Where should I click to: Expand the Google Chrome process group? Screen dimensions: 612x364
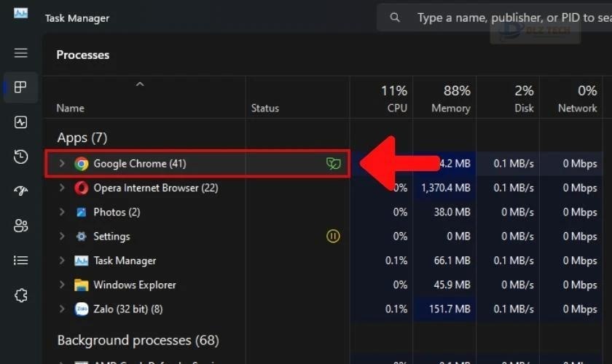click(62, 163)
